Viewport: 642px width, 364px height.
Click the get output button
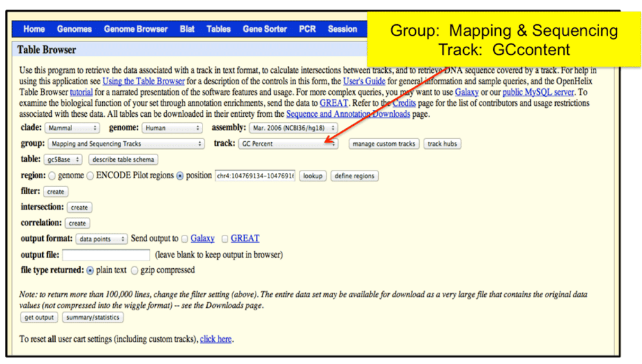click(39, 317)
